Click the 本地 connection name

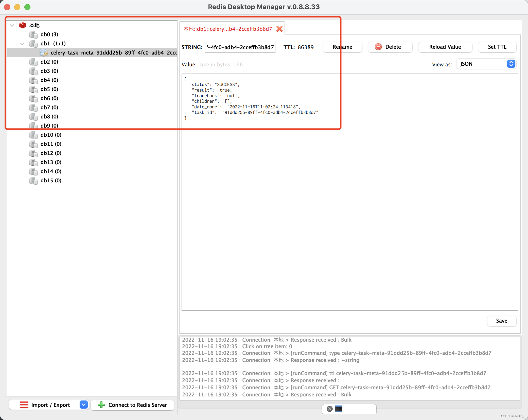click(x=34, y=25)
